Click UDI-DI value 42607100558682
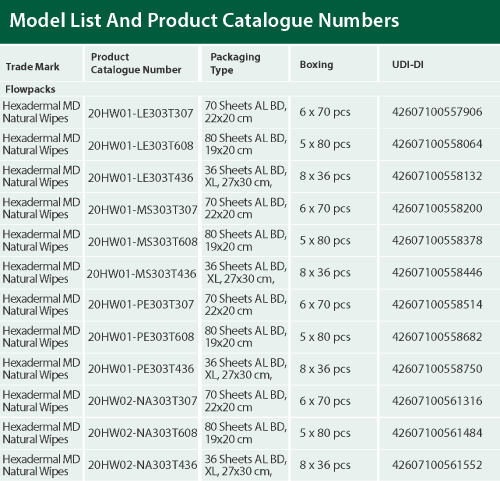500x481 pixels. click(x=437, y=337)
